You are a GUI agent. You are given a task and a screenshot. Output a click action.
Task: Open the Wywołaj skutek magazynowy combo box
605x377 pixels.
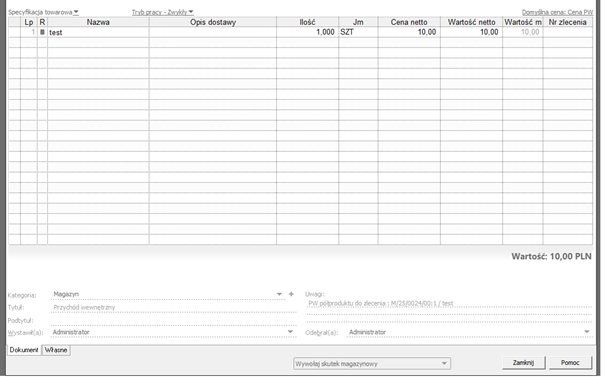pyautogui.click(x=372, y=363)
